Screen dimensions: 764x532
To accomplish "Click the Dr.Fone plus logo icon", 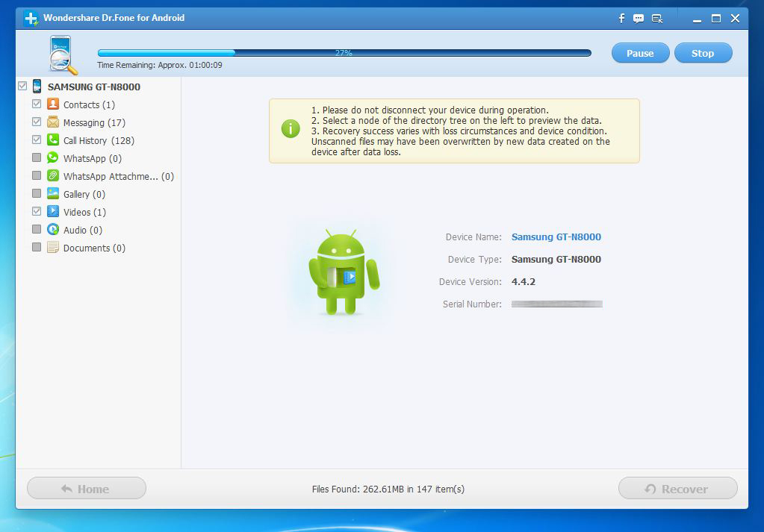I will [31, 19].
